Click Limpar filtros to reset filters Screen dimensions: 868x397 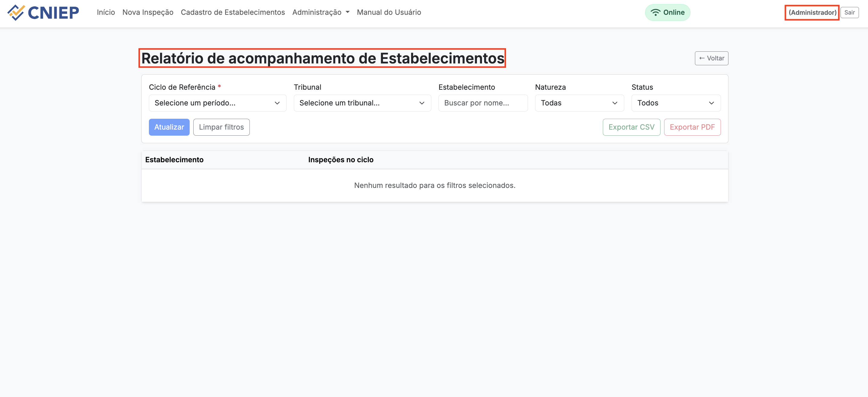click(x=221, y=127)
